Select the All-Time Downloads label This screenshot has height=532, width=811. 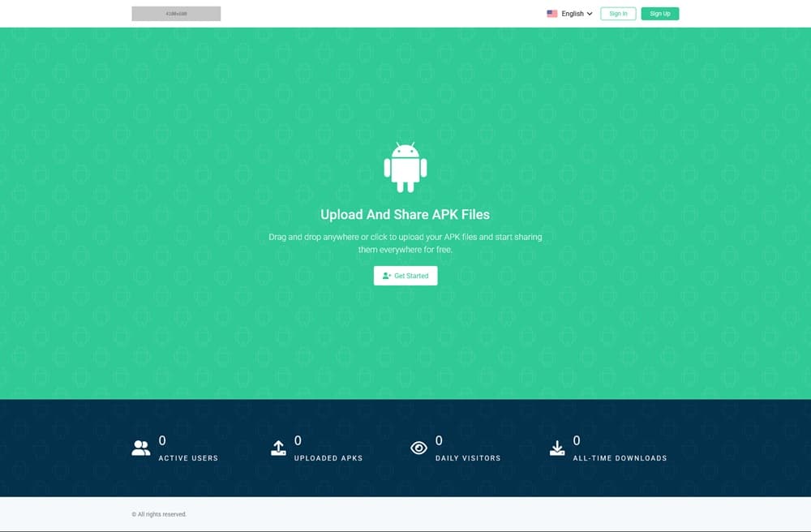coord(620,458)
